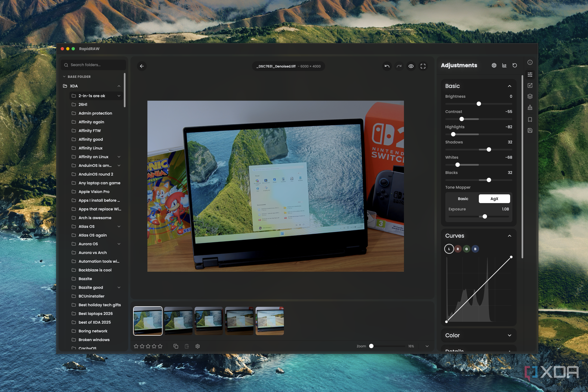Open the Arch is awesome folder

pos(96,218)
